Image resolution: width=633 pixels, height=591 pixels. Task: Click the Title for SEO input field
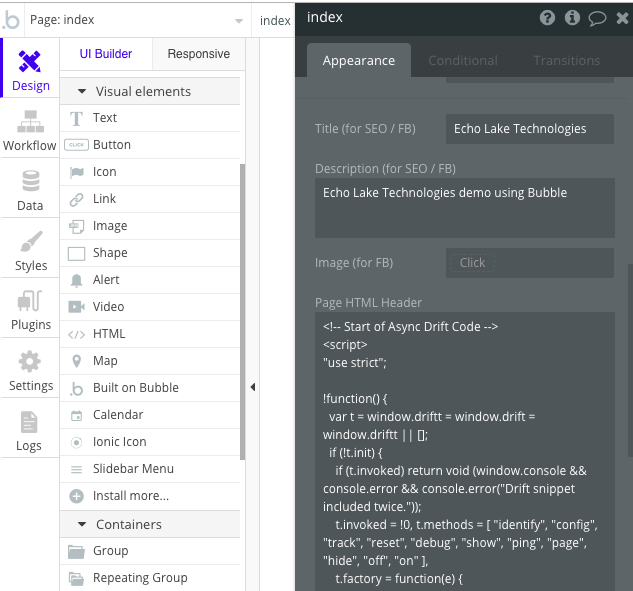(530, 128)
